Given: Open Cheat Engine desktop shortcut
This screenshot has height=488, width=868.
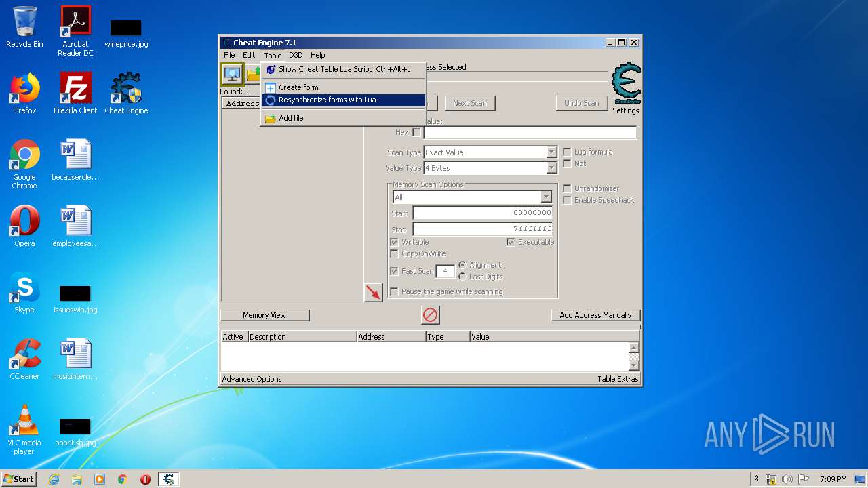Looking at the screenshot, I should point(126,94).
